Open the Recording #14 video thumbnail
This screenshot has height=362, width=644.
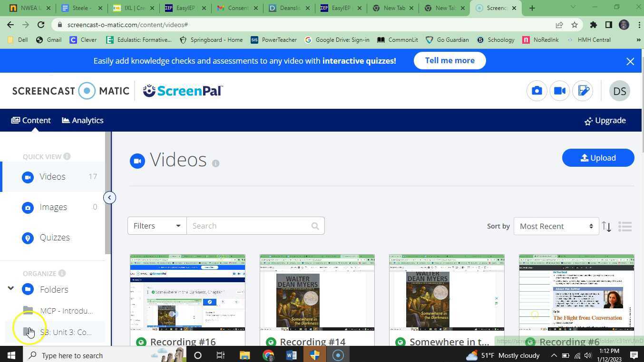(x=317, y=292)
